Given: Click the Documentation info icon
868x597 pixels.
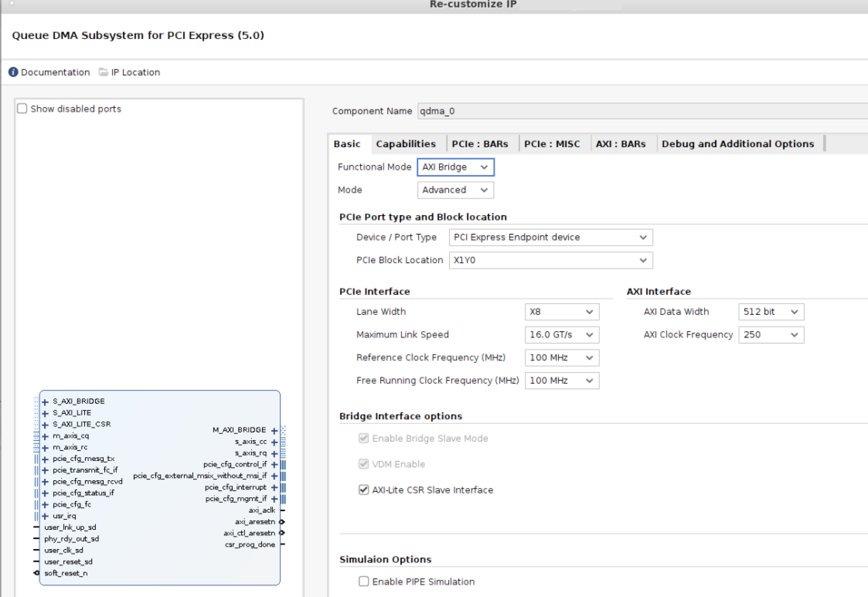Looking at the screenshot, I should 14,72.
